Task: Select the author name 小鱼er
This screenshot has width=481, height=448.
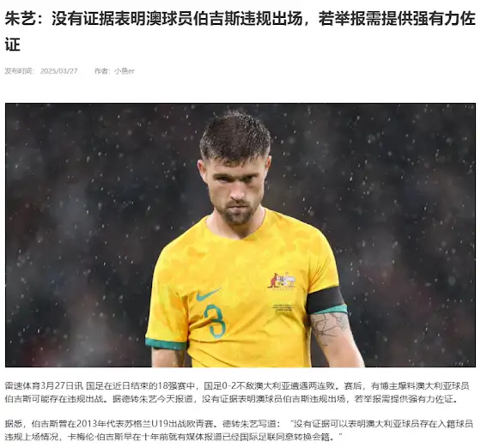Action: [125, 71]
